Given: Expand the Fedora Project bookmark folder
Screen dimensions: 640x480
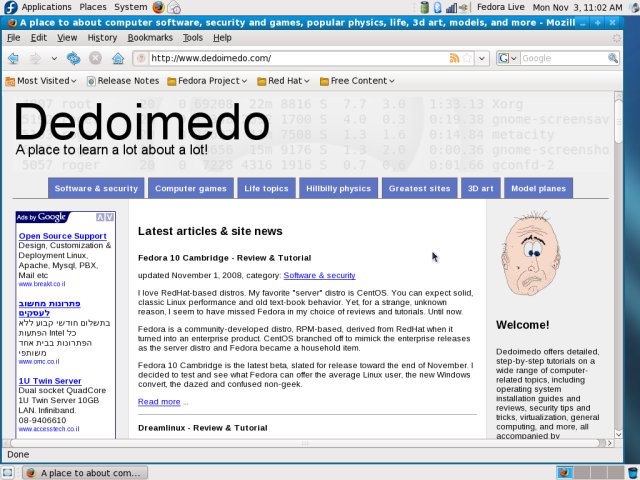Looking at the screenshot, I should (x=207, y=81).
